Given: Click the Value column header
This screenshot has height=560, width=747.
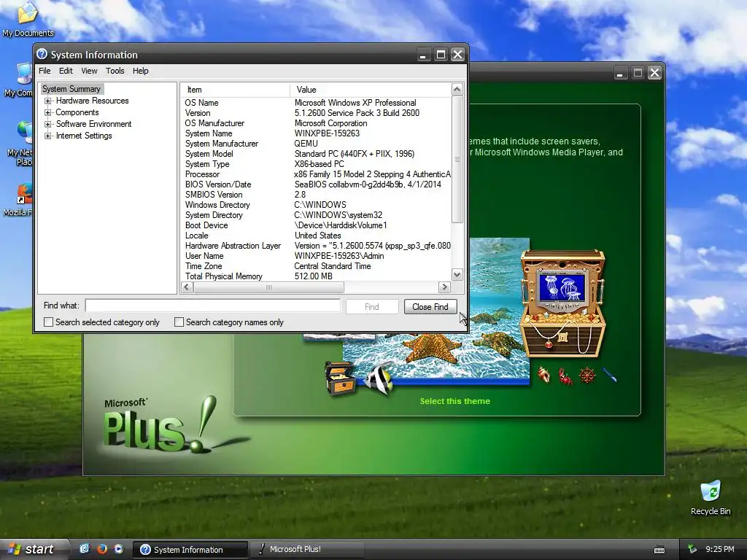Looking at the screenshot, I should [370, 90].
